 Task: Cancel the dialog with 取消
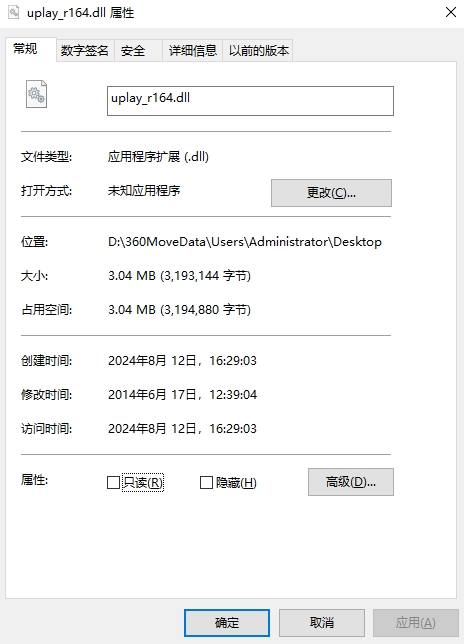point(322,623)
